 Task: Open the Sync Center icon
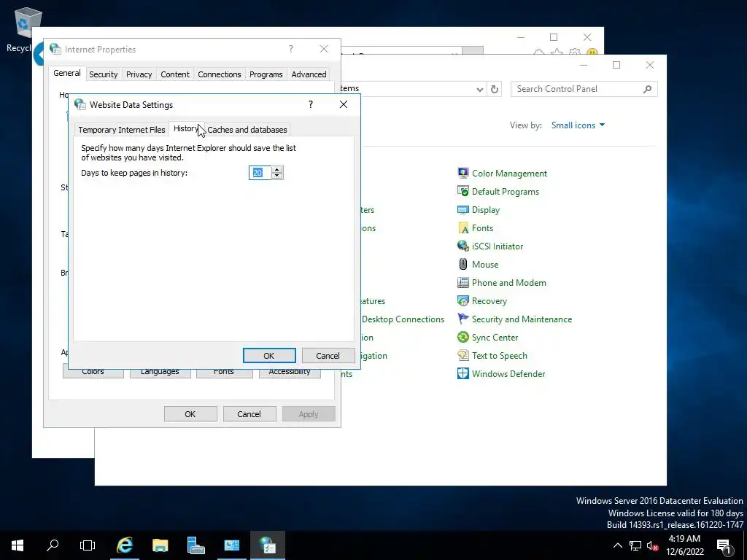[463, 337]
